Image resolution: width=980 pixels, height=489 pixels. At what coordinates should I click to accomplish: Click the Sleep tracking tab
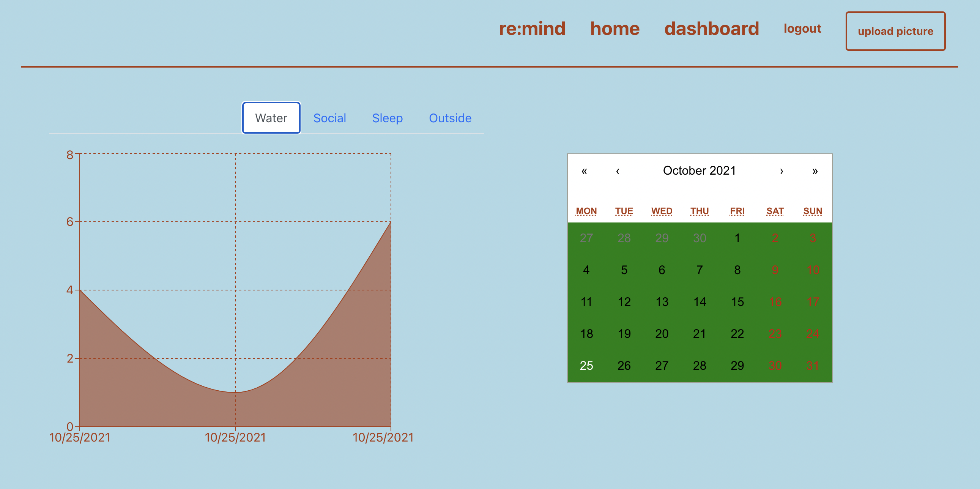tap(387, 118)
